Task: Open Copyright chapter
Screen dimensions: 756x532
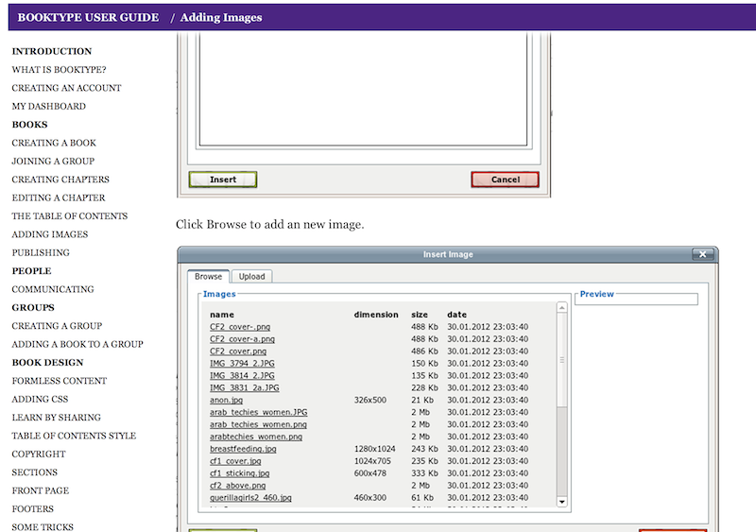Action: click(39, 455)
